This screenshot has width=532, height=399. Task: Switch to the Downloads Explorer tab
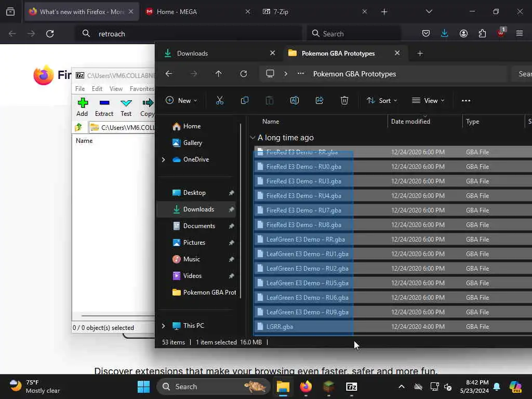tap(220, 54)
